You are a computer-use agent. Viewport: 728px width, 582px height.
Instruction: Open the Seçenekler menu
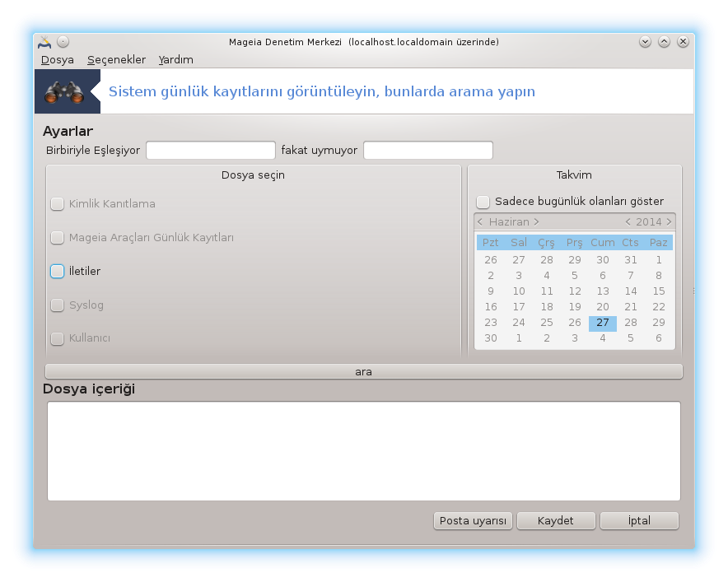click(x=117, y=60)
